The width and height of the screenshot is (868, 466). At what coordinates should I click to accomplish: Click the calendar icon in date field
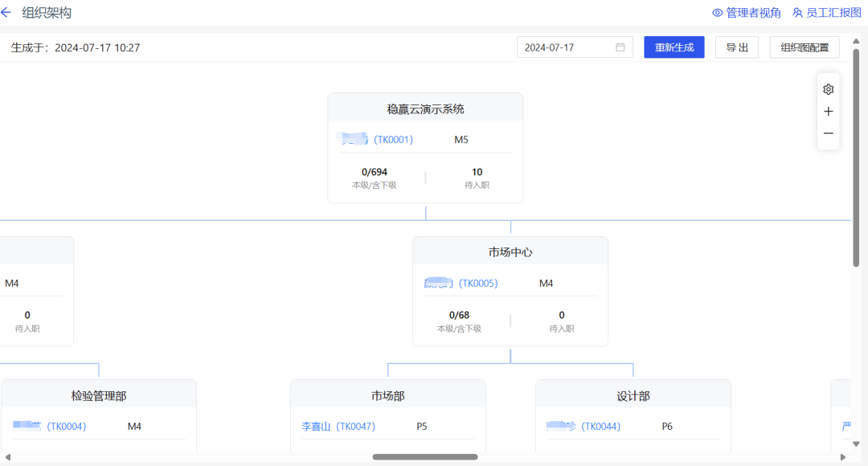pos(620,47)
